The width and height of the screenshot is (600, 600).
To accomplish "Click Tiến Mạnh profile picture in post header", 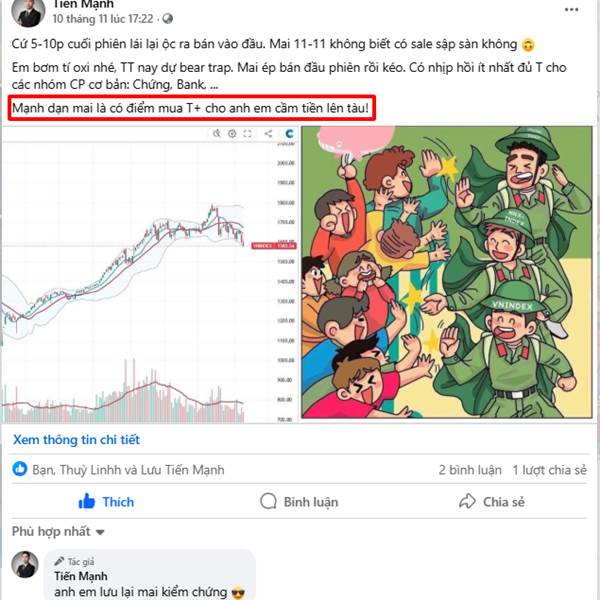I will 28,13.
